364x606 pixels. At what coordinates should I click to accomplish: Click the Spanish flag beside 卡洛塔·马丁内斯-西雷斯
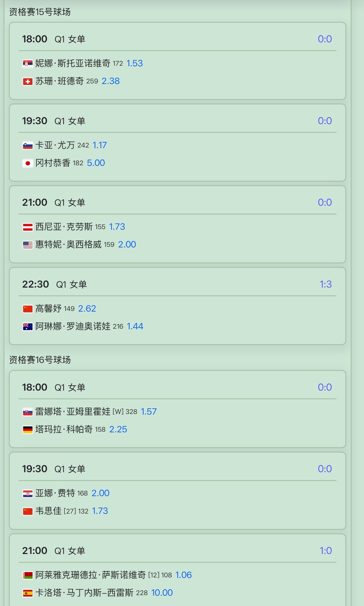28,593
